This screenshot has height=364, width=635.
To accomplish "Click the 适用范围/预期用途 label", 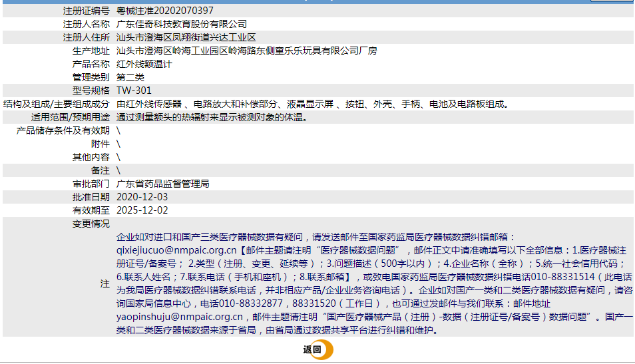I will tap(71, 117).
